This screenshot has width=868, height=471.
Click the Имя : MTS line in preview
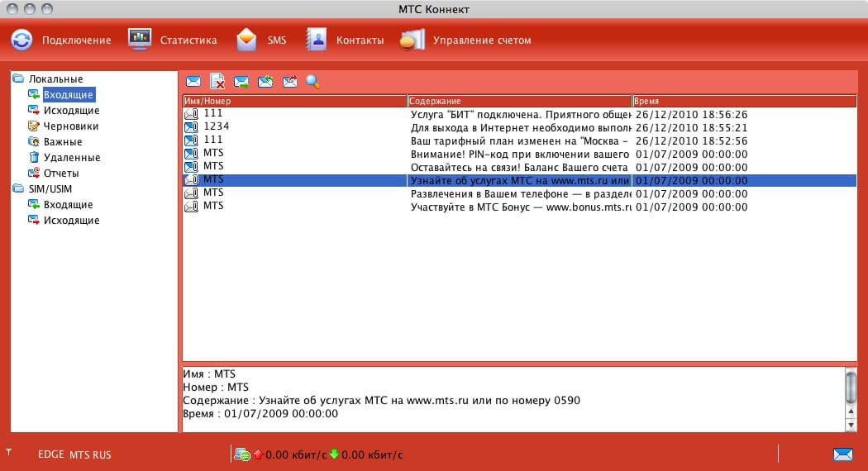209,374
